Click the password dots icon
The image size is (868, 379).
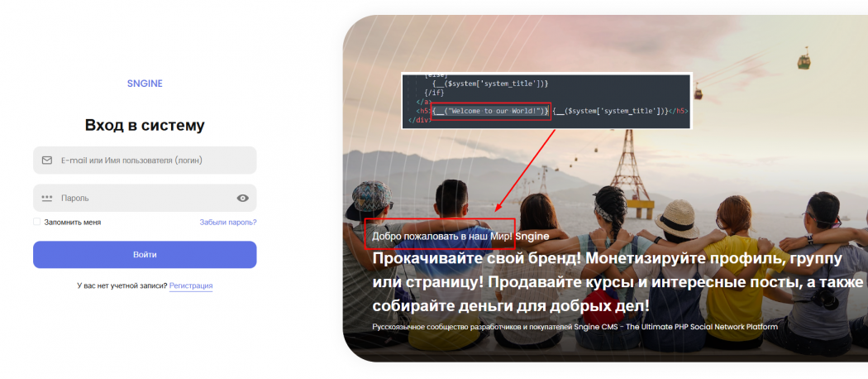(47, 198)
